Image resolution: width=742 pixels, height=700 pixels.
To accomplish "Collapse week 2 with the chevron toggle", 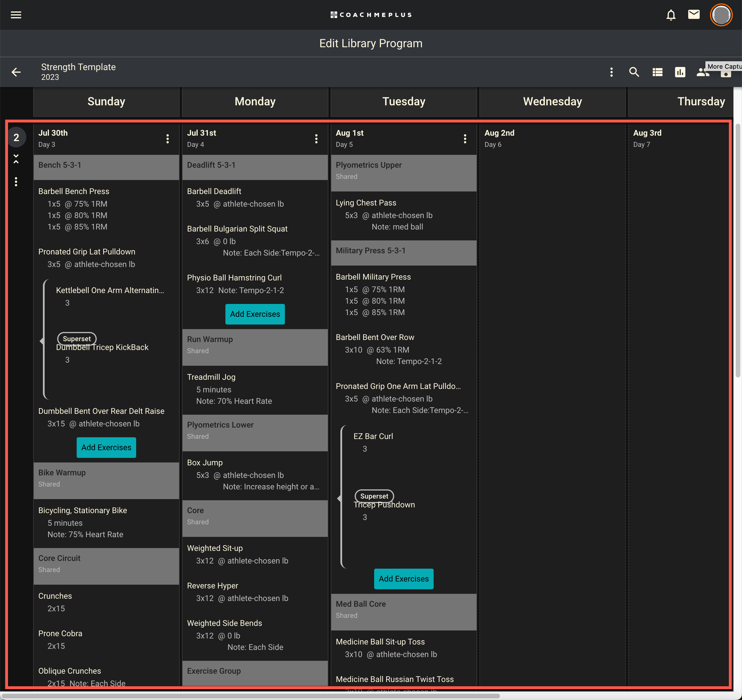I will click(x=16, y=159).
